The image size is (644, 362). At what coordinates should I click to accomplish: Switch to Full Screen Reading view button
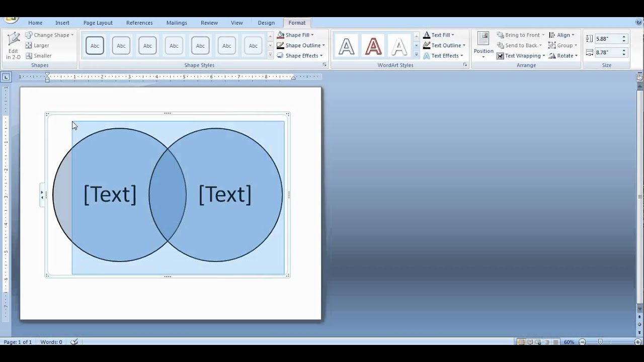coord(530,342)
